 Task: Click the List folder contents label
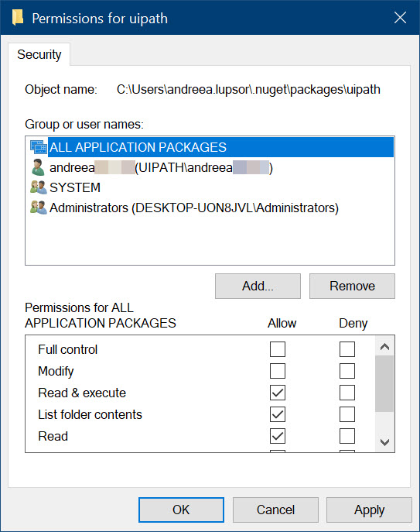tap(90, 414)
